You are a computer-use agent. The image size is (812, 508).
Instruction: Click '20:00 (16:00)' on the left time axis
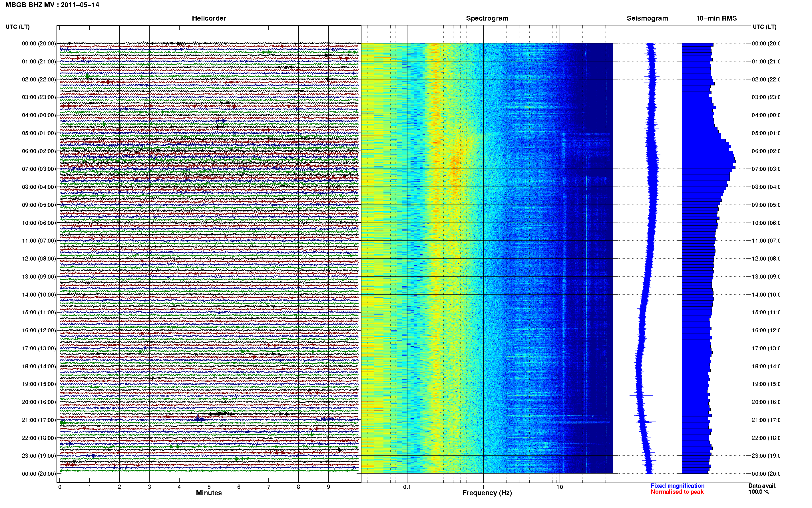coord(39,402)
